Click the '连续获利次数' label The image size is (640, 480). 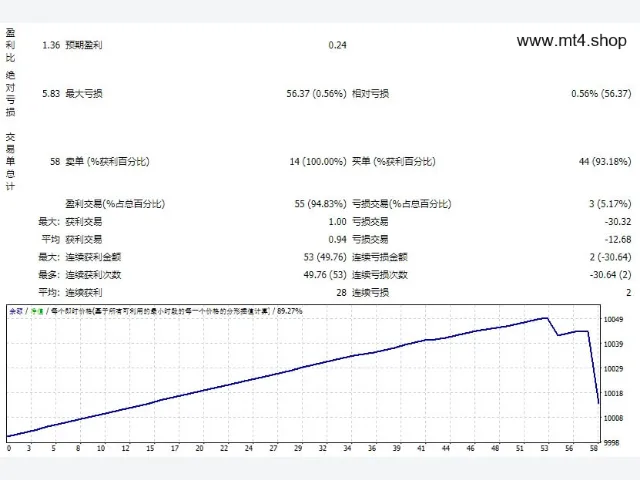(x=93, y=275)
